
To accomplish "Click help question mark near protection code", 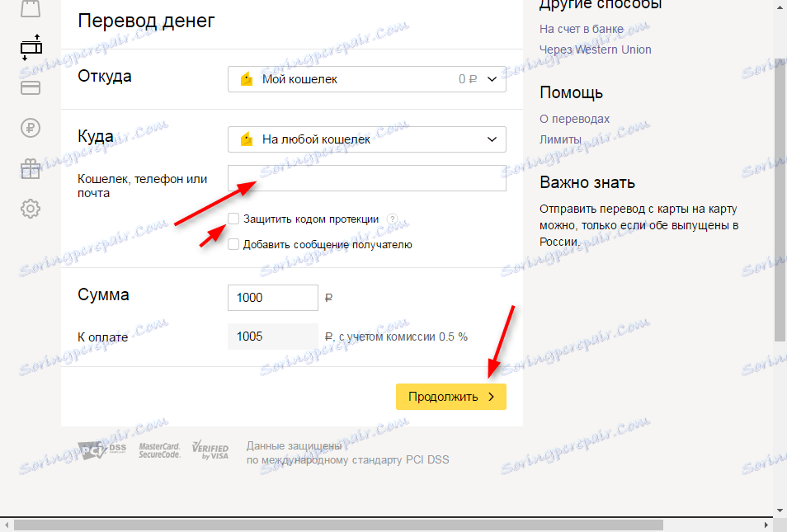I will click(393, 219).
